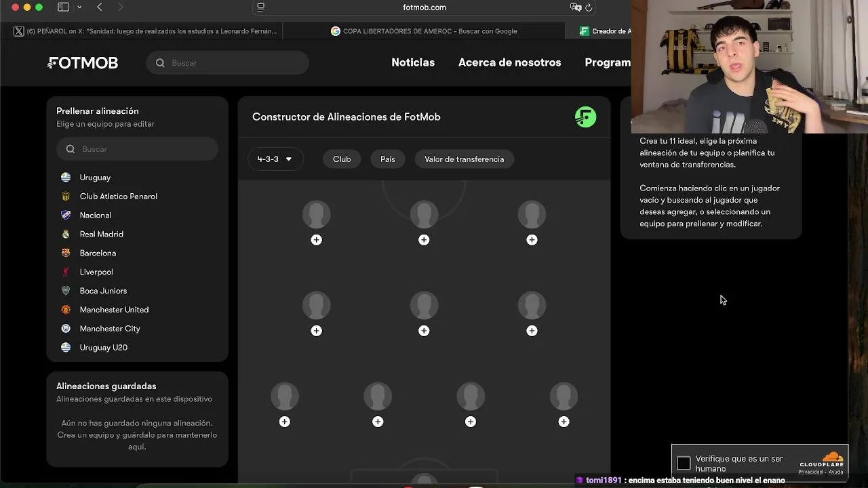Click the top Buscar search field
868x488 pixels.
(228, 63)
